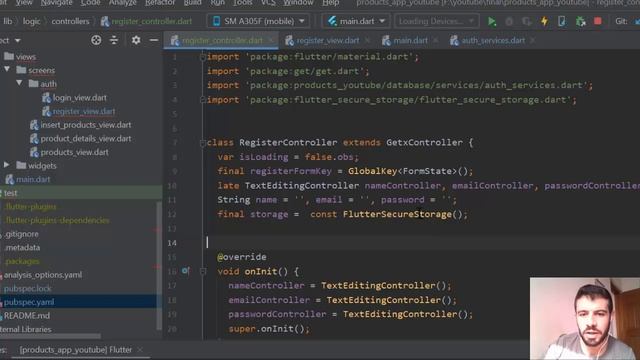Open the Window menu
Image resolution: width=640 pixels, height=360 pixels.
coord(298,3)
